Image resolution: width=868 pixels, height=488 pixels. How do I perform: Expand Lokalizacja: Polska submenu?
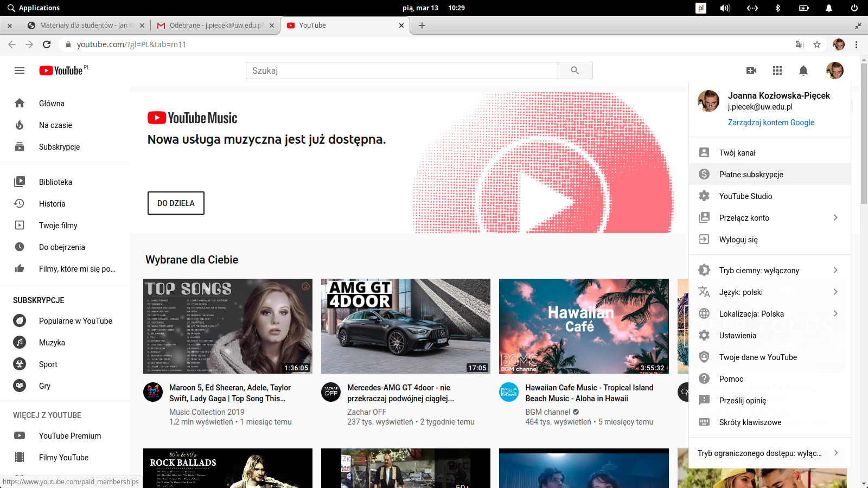770,314
